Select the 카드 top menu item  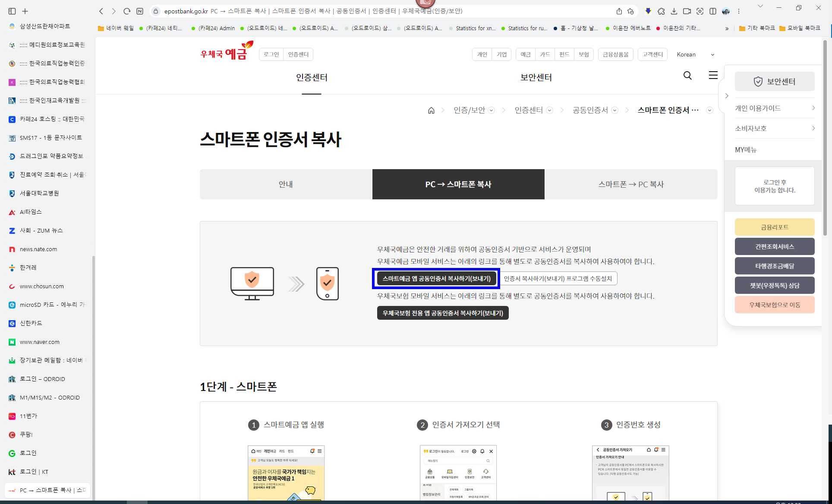545,54
